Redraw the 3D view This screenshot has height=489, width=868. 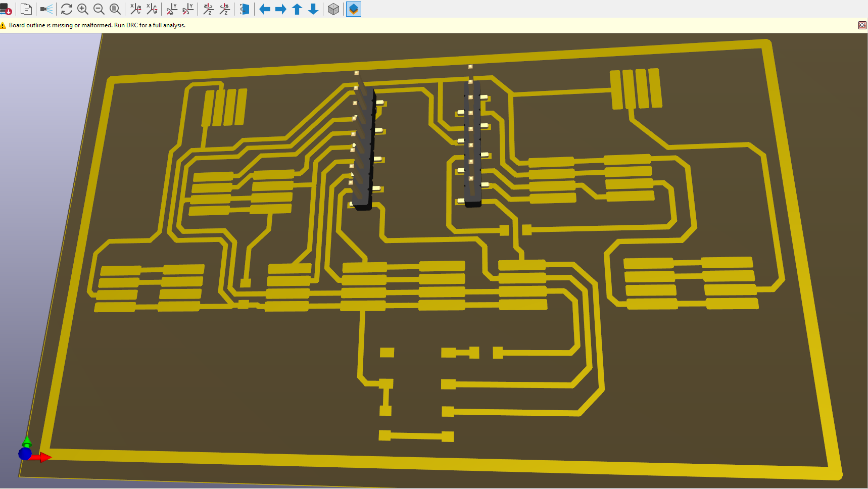tap(66, 9)
